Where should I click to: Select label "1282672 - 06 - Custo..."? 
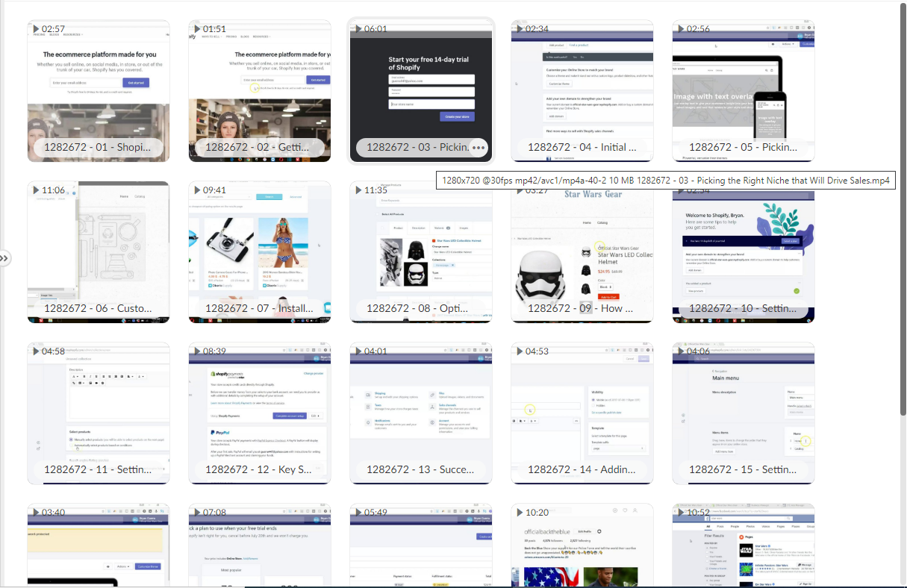pos(98,308)
